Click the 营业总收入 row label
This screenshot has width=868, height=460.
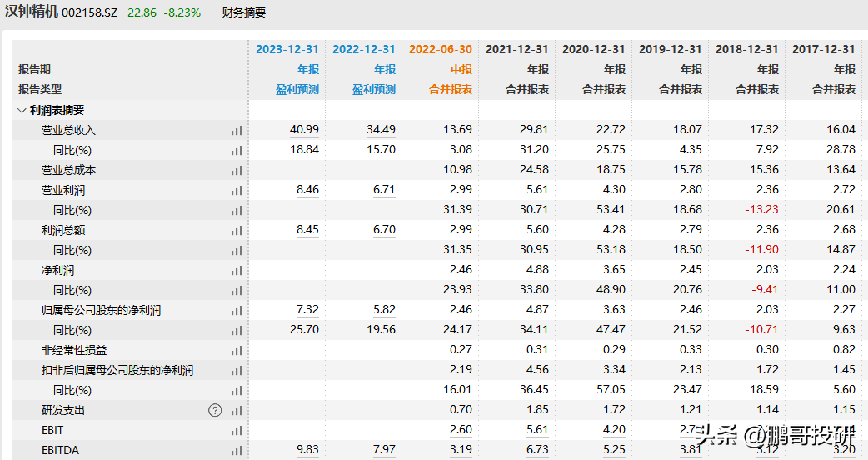(x=68, y=131)
